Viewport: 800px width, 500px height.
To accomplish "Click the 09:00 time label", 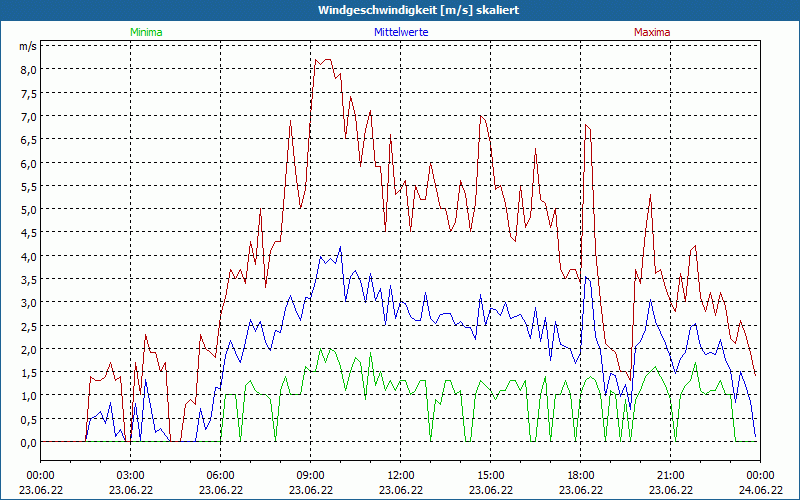I will click(x=311, y=476).
